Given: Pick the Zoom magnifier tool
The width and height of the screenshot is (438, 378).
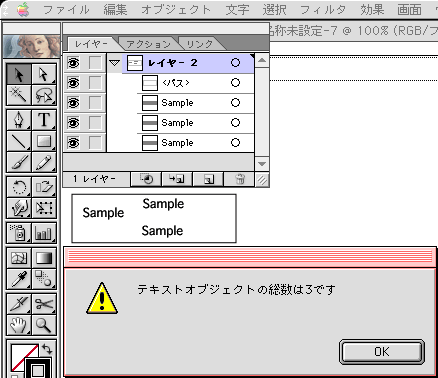Looking at the screenshot, I should (44, 325).
